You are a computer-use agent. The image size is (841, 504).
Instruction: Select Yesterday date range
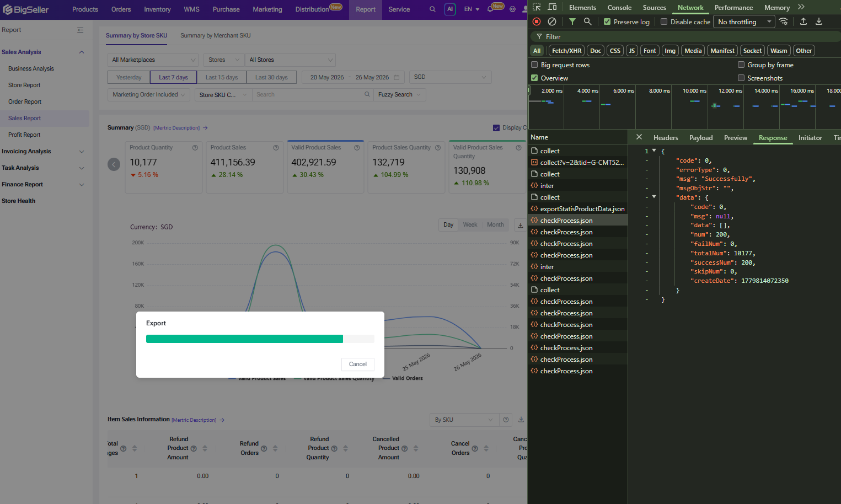129,77
